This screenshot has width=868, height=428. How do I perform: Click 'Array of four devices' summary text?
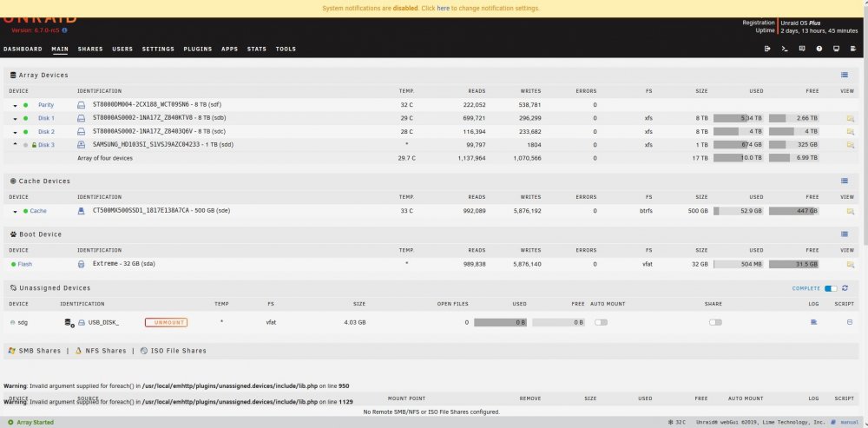tap(105, 158)
